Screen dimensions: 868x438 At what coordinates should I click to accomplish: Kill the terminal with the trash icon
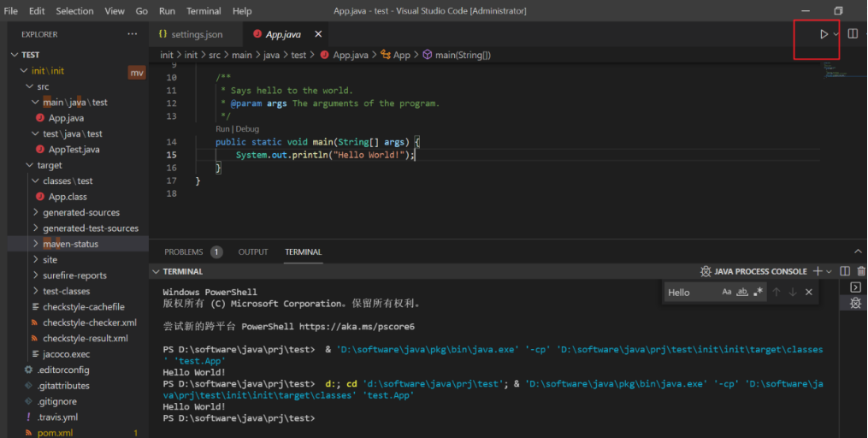(861, 271)
